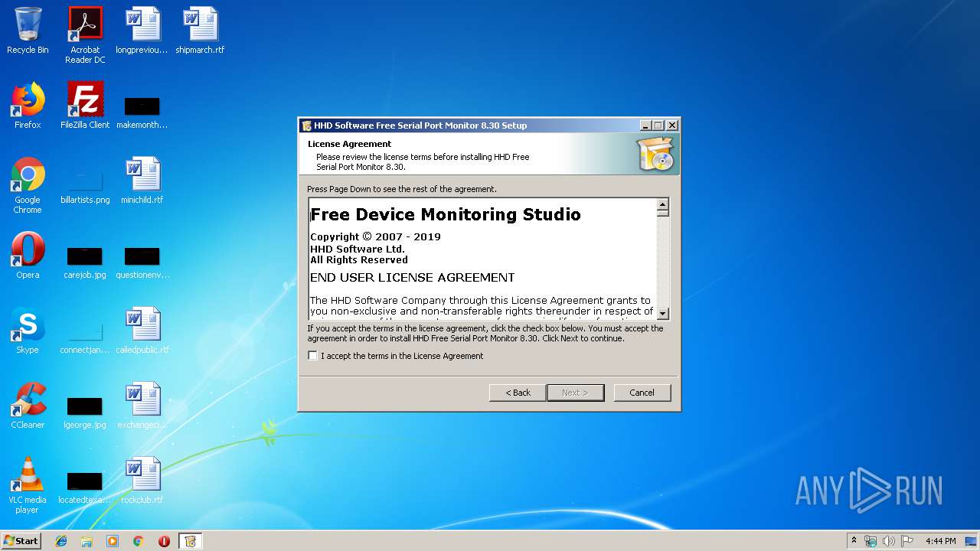
Task: Cancel the Serial Port Monitor setup
Action: click(x=642, y=393)
